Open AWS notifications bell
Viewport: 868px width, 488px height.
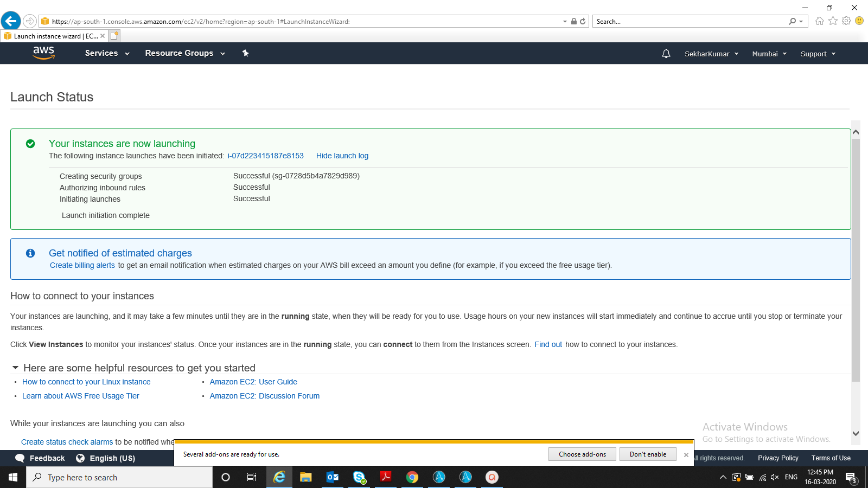pos(666,54)
